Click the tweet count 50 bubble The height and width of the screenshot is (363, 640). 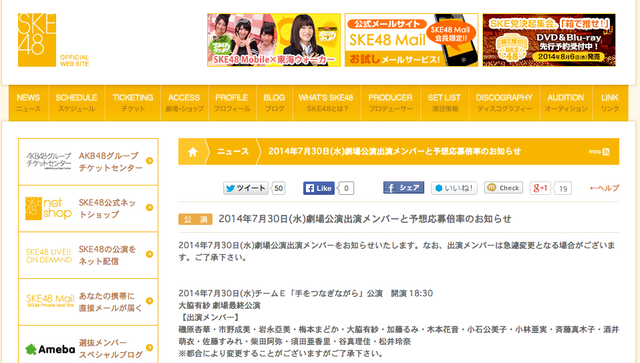278,188
